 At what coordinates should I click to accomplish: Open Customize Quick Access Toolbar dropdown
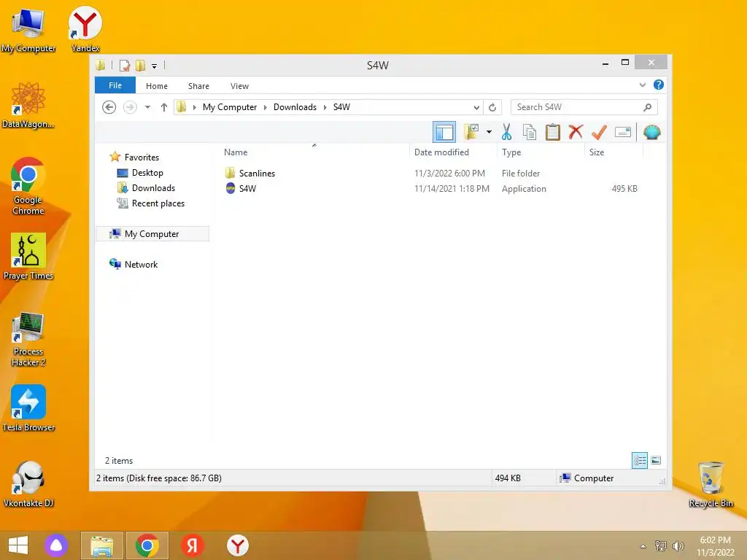tap(155, 66)
